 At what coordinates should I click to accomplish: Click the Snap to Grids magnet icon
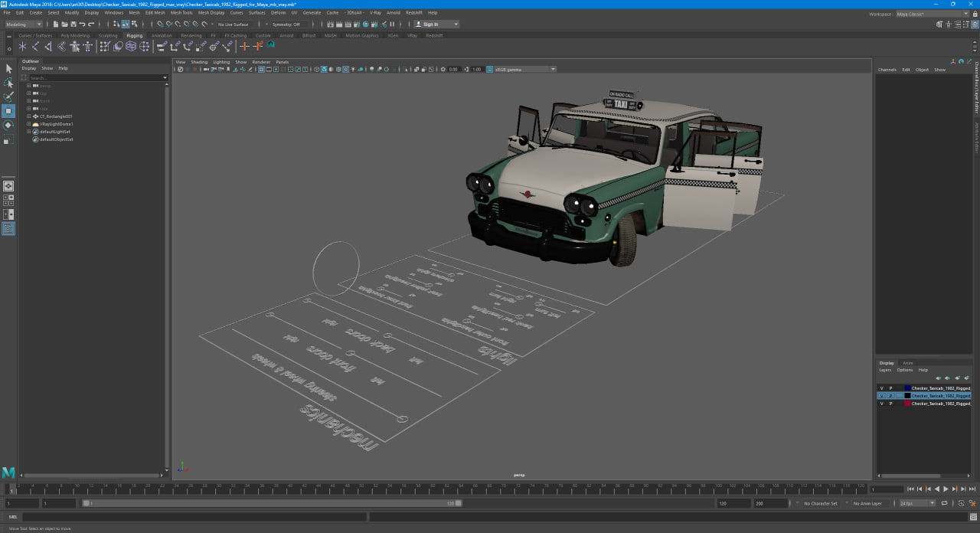(160, 25)
